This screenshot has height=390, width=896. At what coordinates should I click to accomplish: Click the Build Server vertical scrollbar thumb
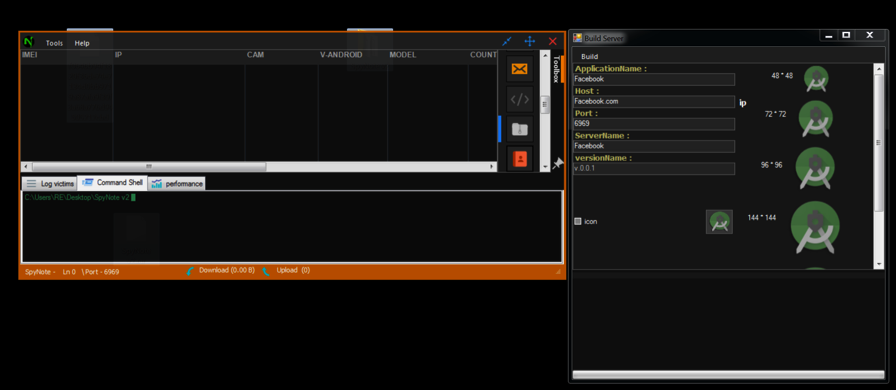tap(879, 143)
